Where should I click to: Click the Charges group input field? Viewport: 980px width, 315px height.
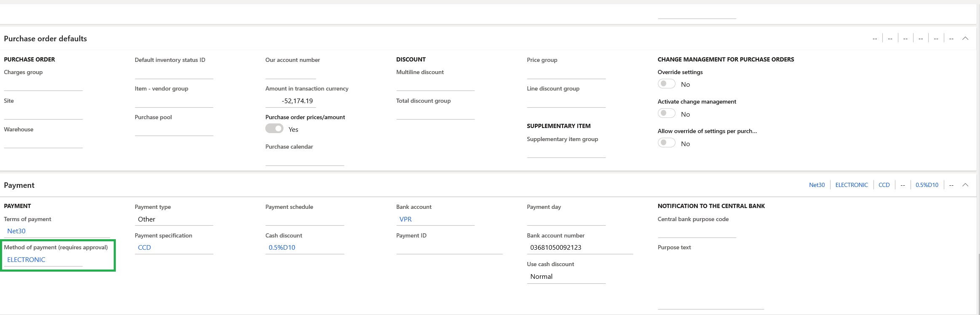43,85
